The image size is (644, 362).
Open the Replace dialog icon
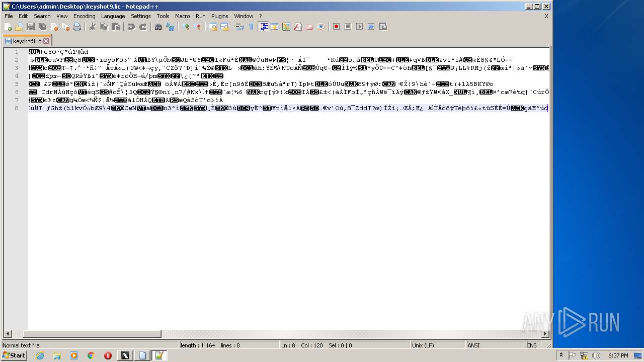tap(170, 27)
